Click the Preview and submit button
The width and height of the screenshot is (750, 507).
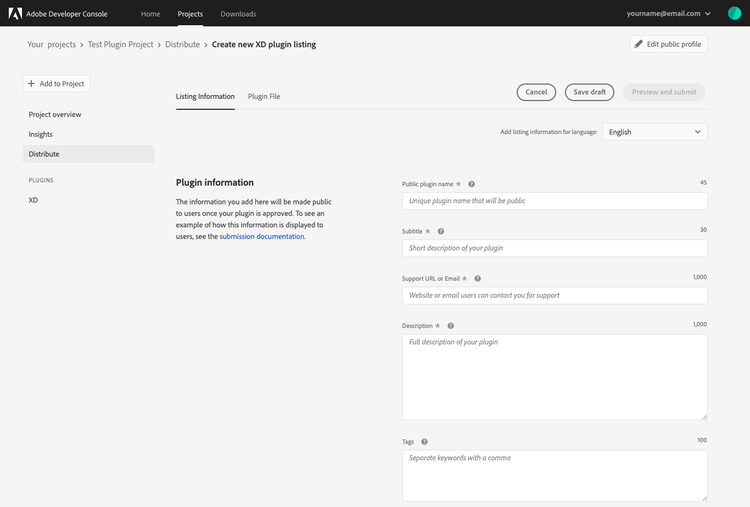664,92
